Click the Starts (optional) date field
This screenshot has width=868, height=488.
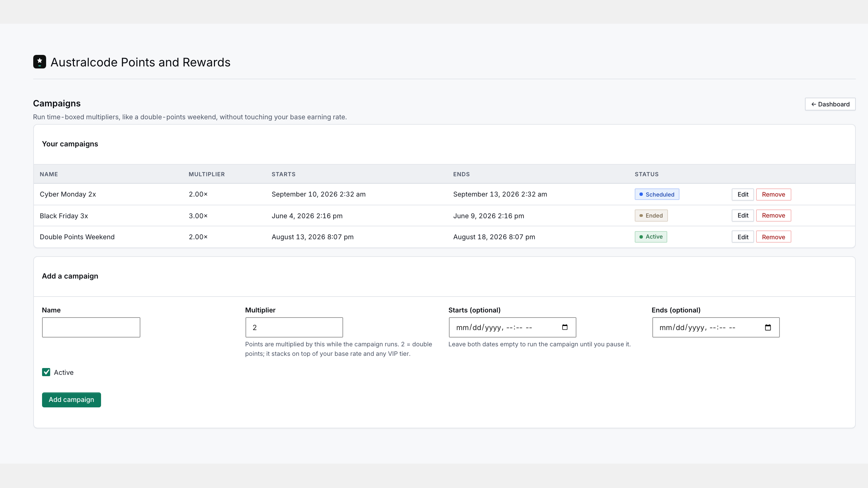click(512, 327)
